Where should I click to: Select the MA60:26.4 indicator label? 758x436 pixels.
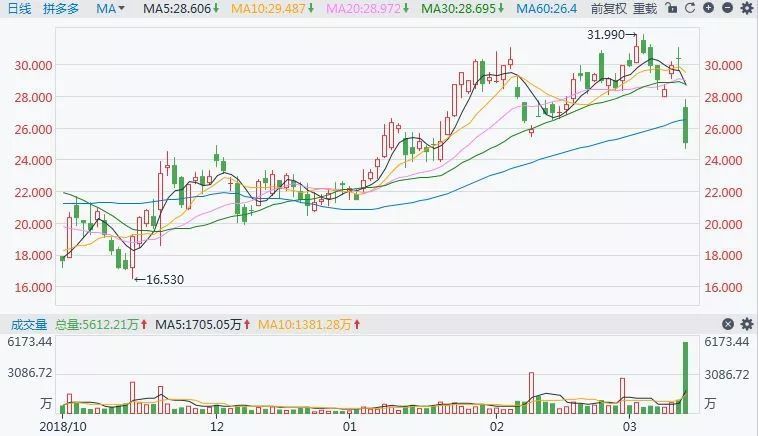[x=547, y=9]
